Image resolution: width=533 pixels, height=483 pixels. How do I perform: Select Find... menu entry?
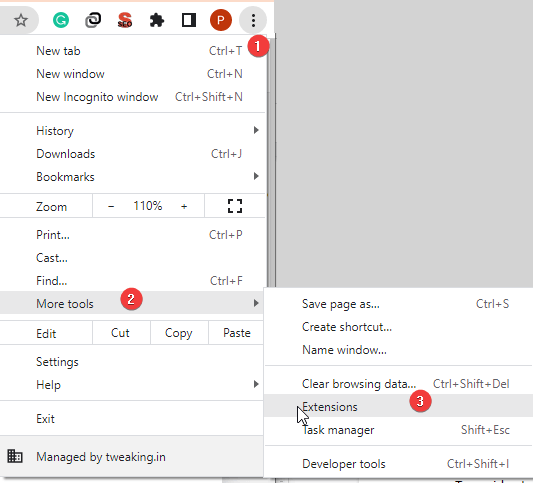coord(132,281)
